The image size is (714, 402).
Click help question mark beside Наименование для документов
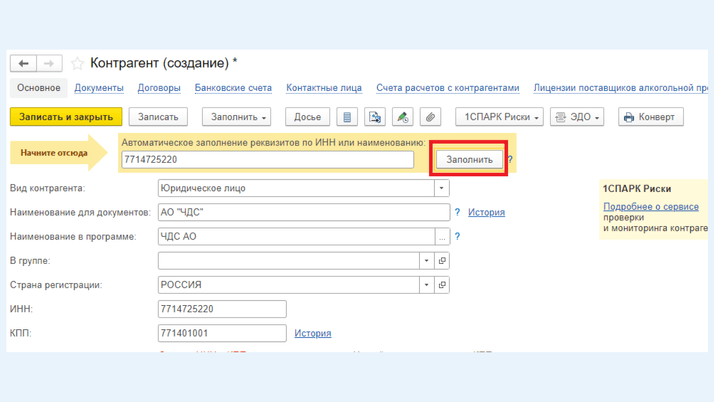point(458,212)
